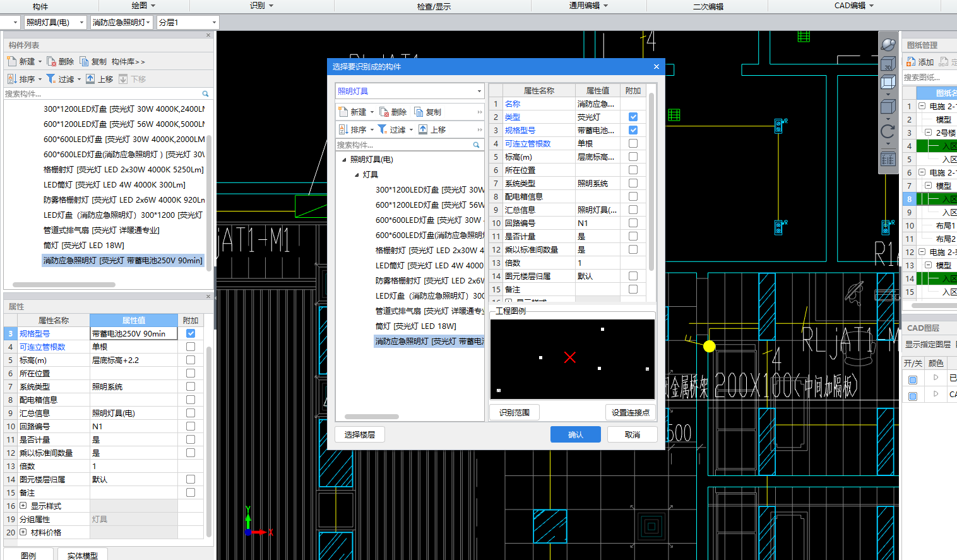
Task: Click the 取消 button
Action: (633, 434)
